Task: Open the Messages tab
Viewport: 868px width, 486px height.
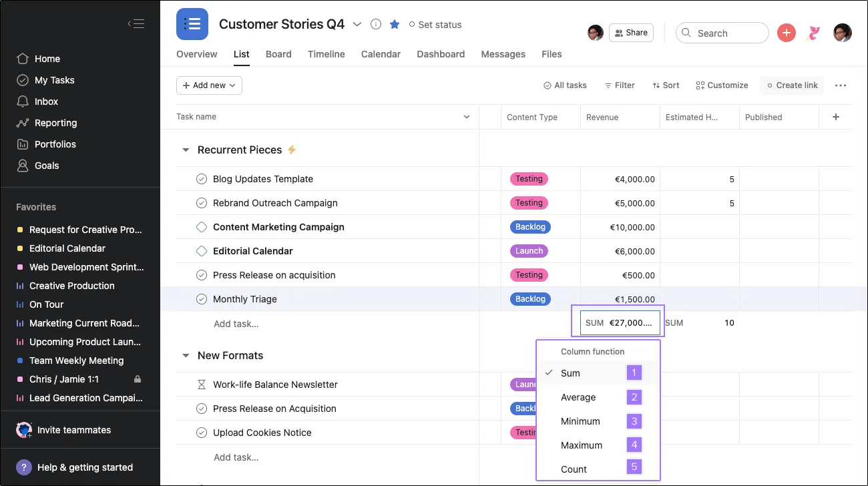Action: tap(503, 54)
